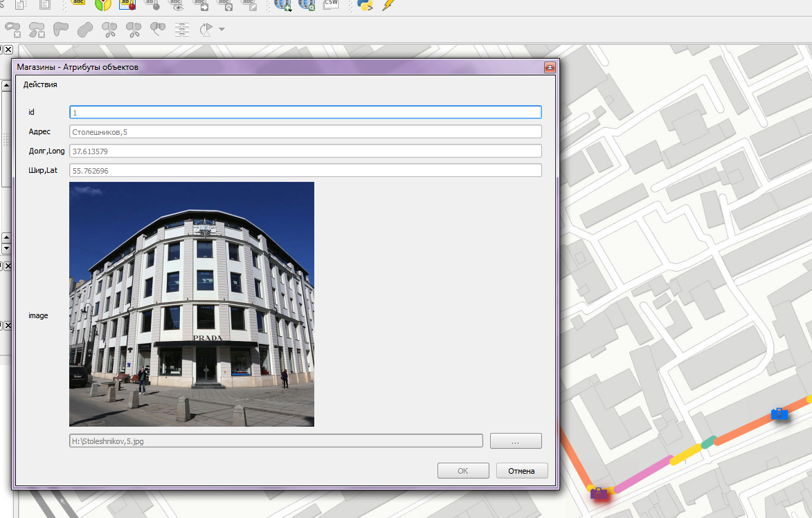Close the Магазины attributes dialog

550,67
